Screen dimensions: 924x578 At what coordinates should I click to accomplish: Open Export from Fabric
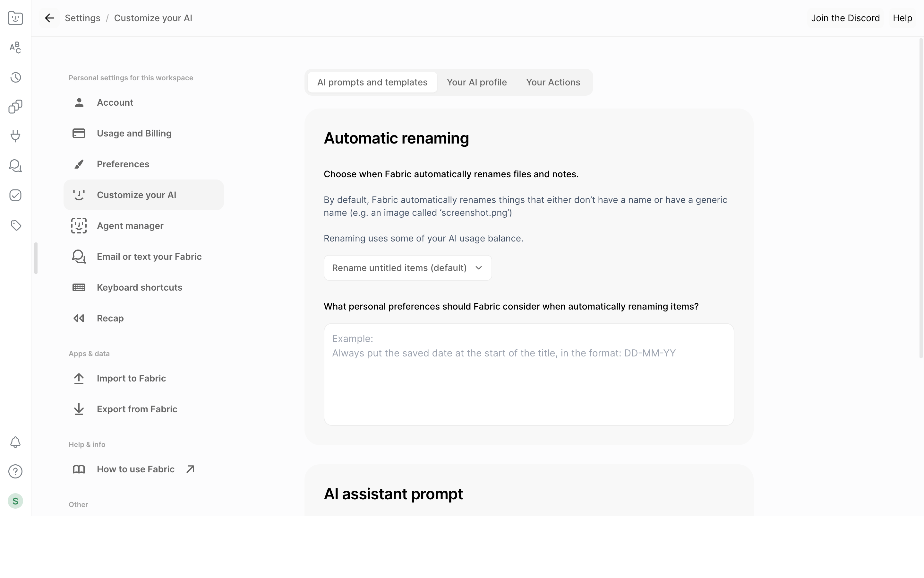(x=143, y=409)
